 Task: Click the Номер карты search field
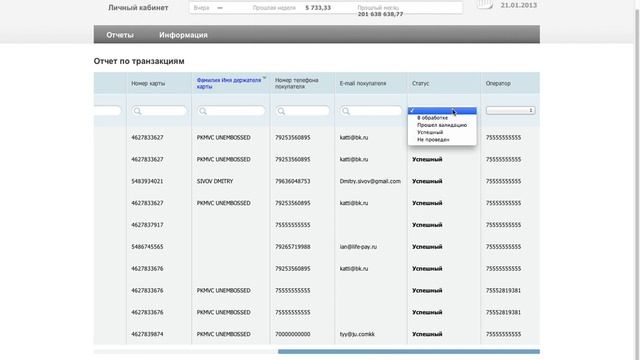click(159, 111)
